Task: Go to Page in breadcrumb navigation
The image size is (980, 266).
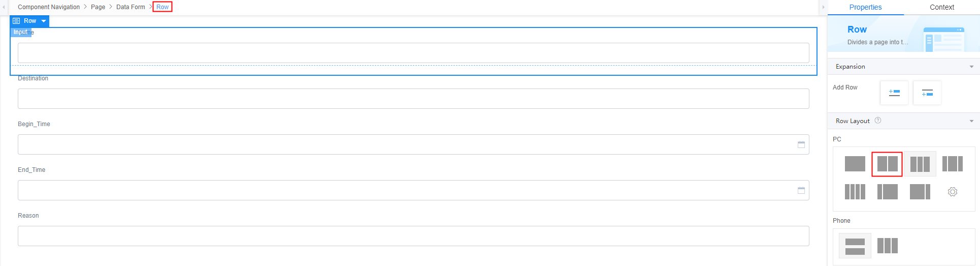Action: (98, 7)
